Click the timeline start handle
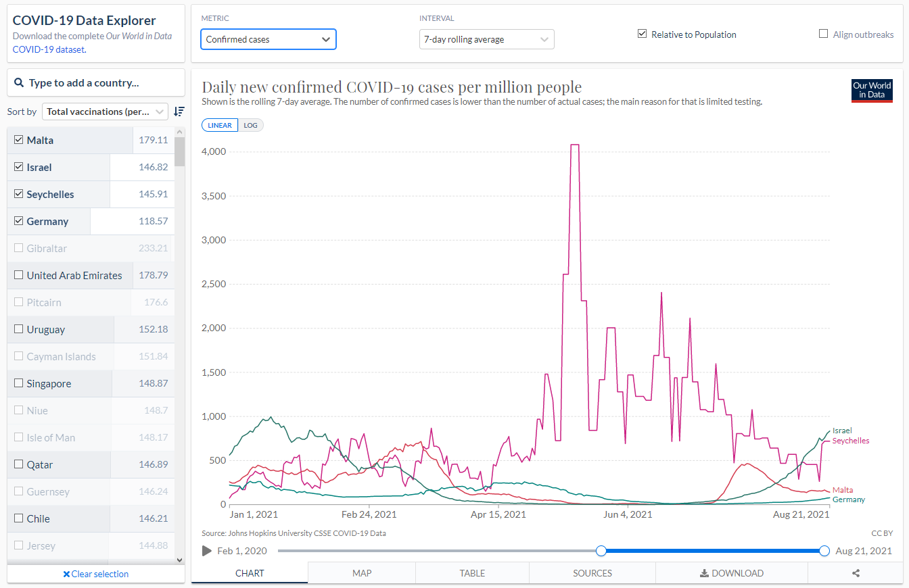Viewport: 909px width, 588px height. (x=601, y=551)
